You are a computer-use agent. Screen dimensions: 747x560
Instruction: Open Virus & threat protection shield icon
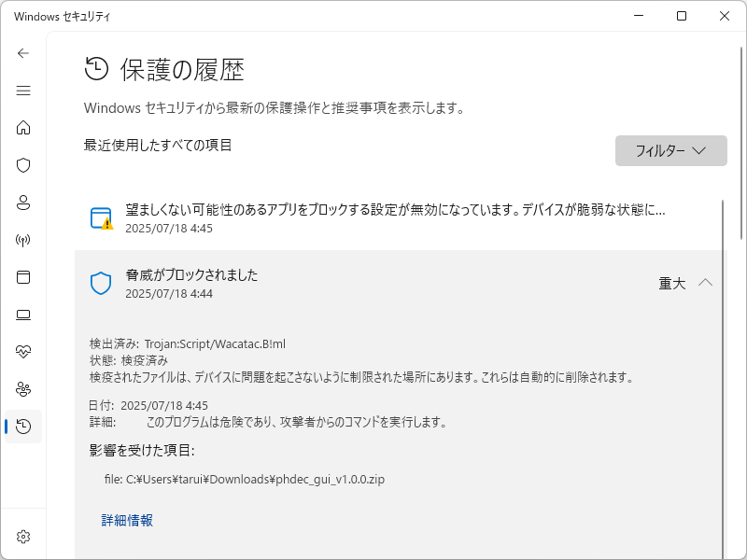point(23,165)
